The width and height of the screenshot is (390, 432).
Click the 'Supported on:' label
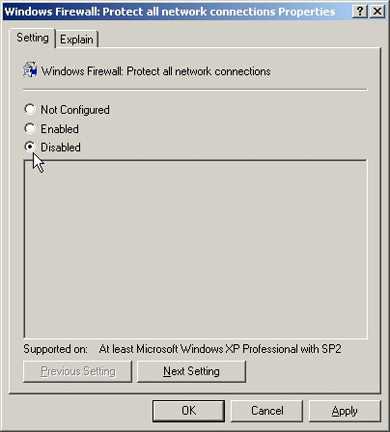(55, 349)
